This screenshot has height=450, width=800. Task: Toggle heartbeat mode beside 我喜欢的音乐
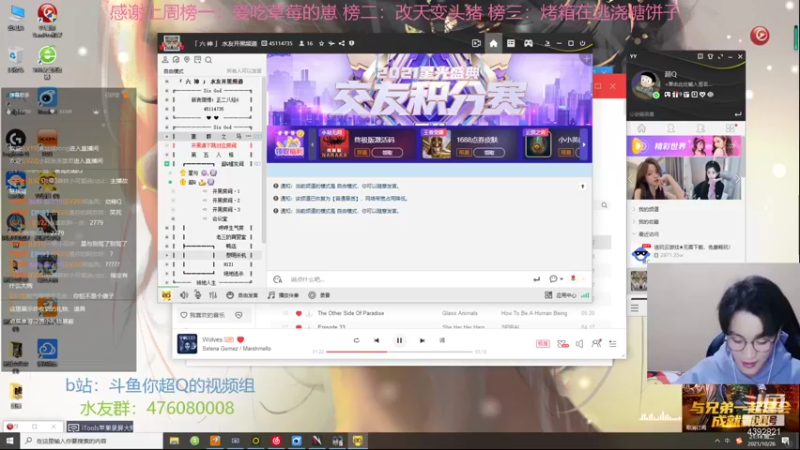pyautogui.click(x=238, y=315)
